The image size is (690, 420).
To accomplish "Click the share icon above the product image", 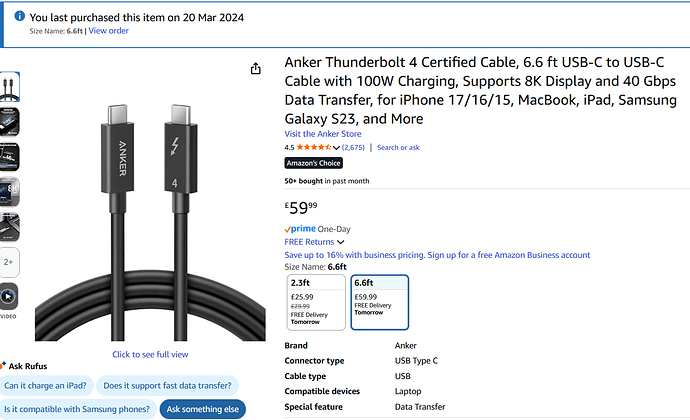I will [x=256, y=68].
